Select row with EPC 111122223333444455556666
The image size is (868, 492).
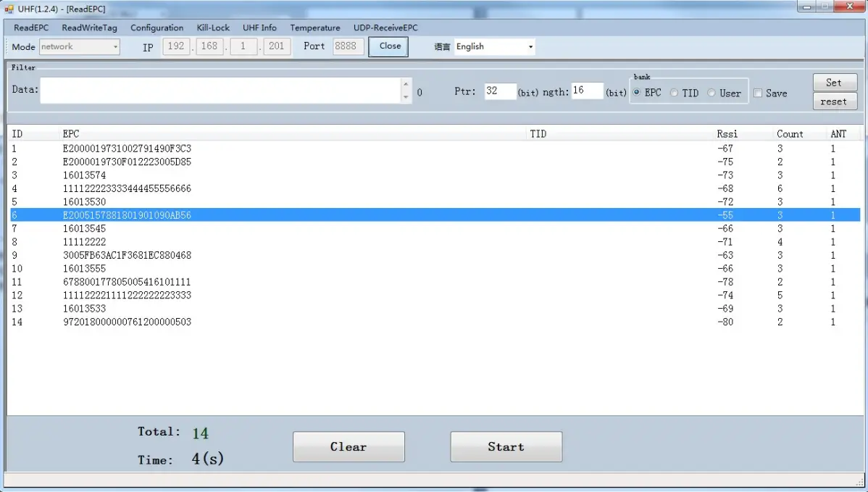(435, 188)
